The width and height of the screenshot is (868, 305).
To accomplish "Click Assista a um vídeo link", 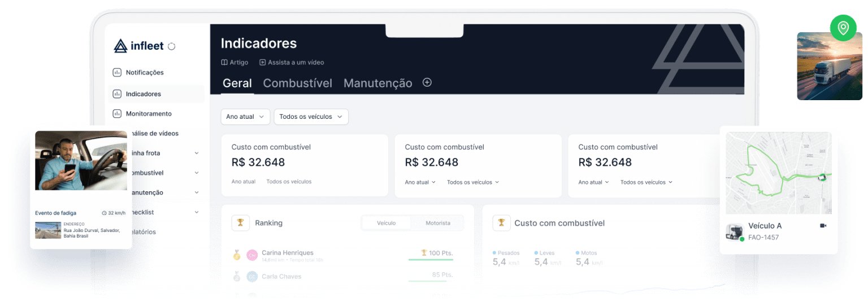I will [x=292, y=62].
